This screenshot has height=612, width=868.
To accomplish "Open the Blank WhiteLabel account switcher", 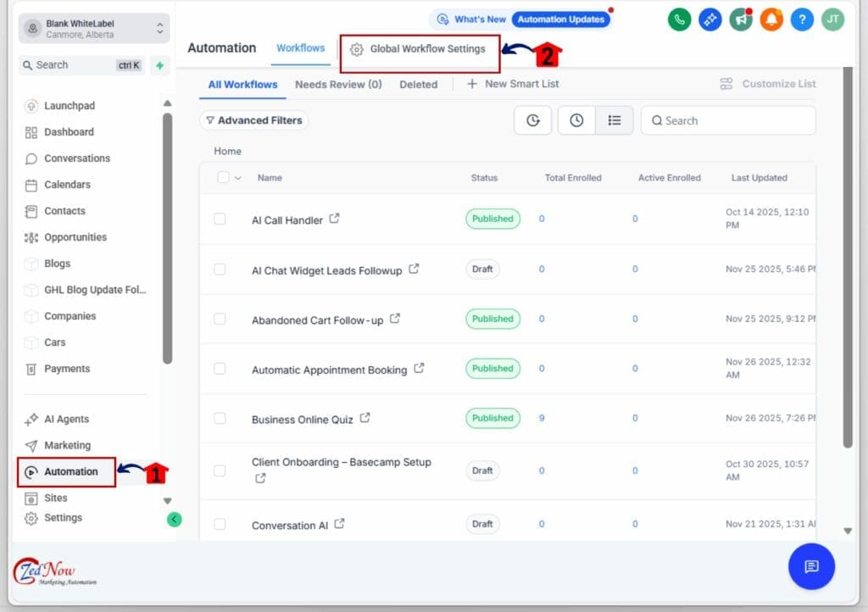I will click(x=94, y=28).
